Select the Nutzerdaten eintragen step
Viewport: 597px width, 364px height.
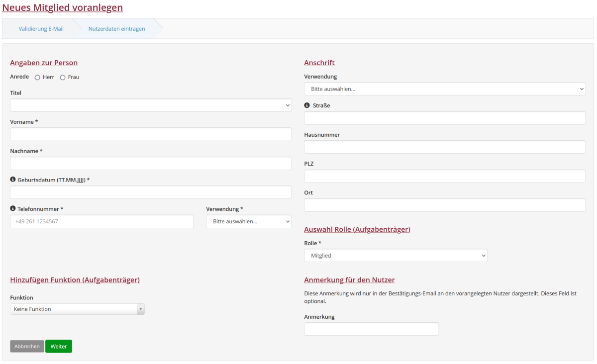click(x=116, y=29)
